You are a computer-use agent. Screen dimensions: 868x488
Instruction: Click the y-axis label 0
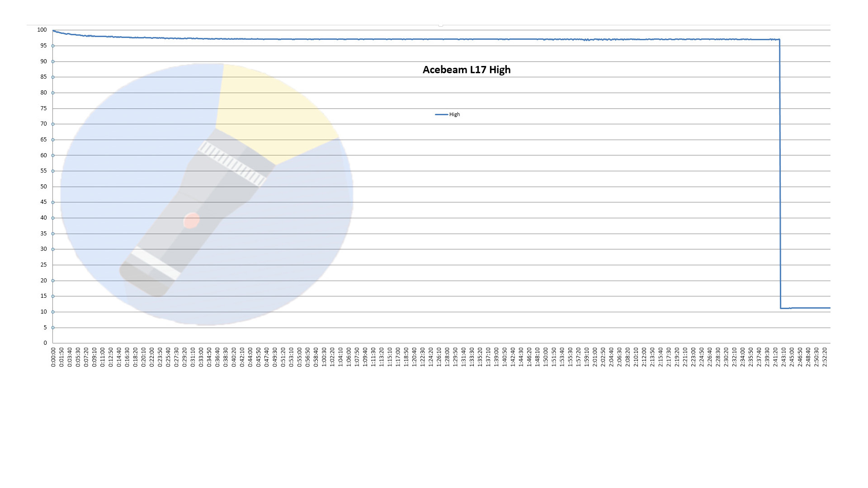point(45,343)
